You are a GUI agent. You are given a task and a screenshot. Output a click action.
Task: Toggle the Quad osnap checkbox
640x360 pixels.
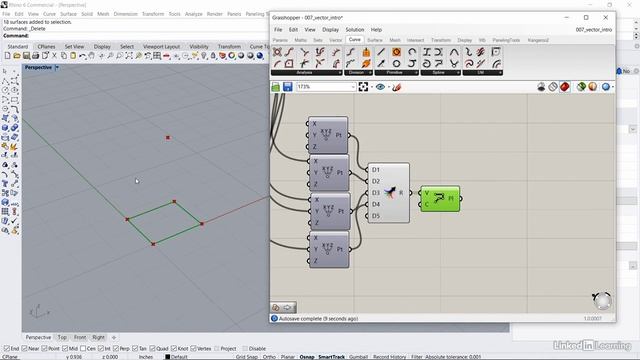[152, 349]
